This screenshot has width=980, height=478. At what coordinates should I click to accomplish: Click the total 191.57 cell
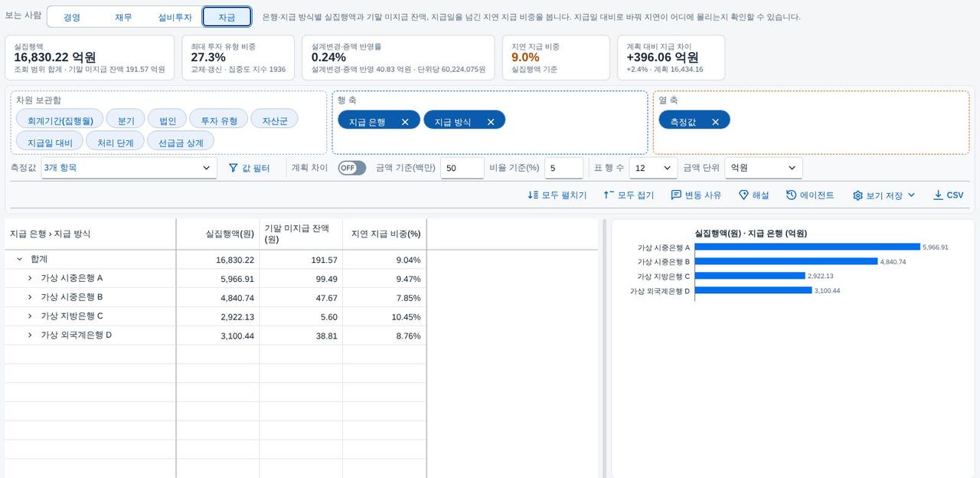click(x=301, y=260)
